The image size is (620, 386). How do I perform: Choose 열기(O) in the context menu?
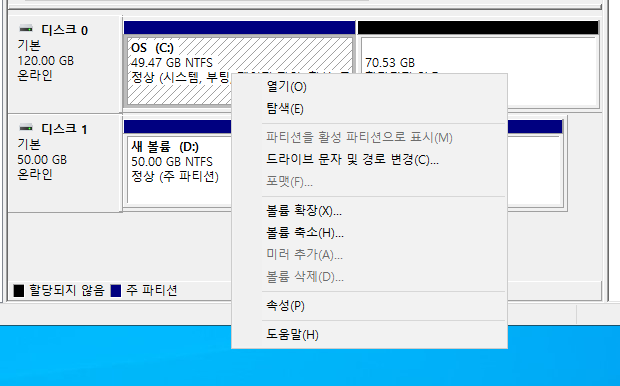tap(369, 87)
